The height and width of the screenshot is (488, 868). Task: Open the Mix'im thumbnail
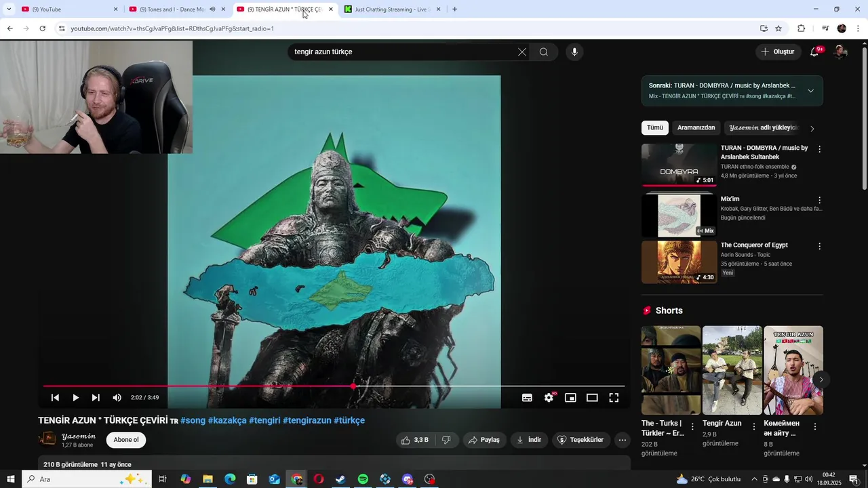coord(679,216)
